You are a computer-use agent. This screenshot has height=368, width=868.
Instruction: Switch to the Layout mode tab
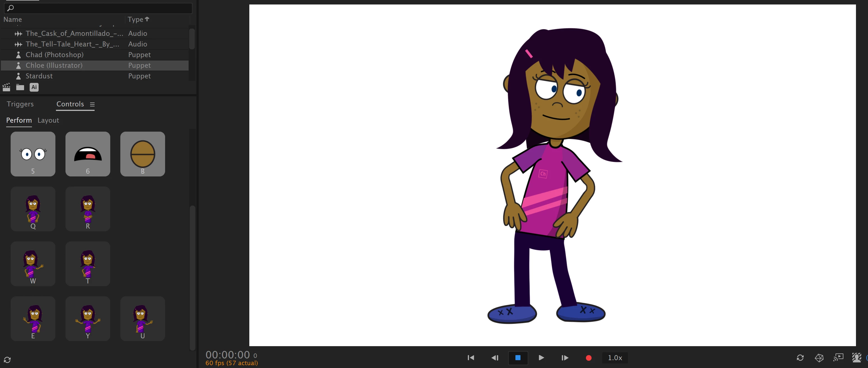48,120
